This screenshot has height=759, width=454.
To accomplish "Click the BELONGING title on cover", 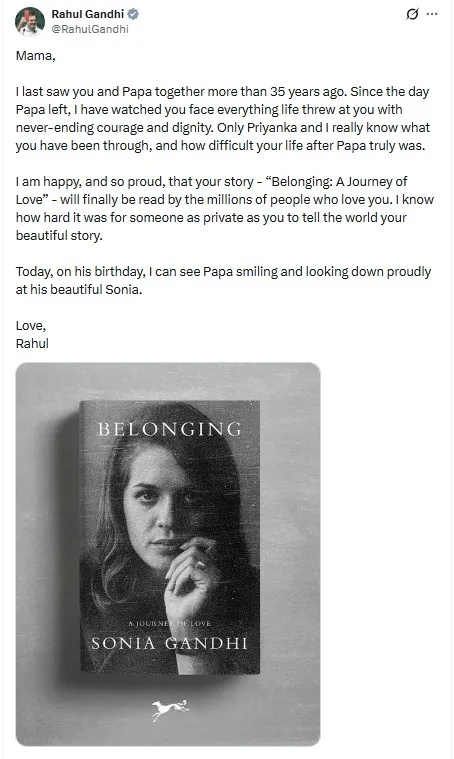I will click(x=169, y=429).
